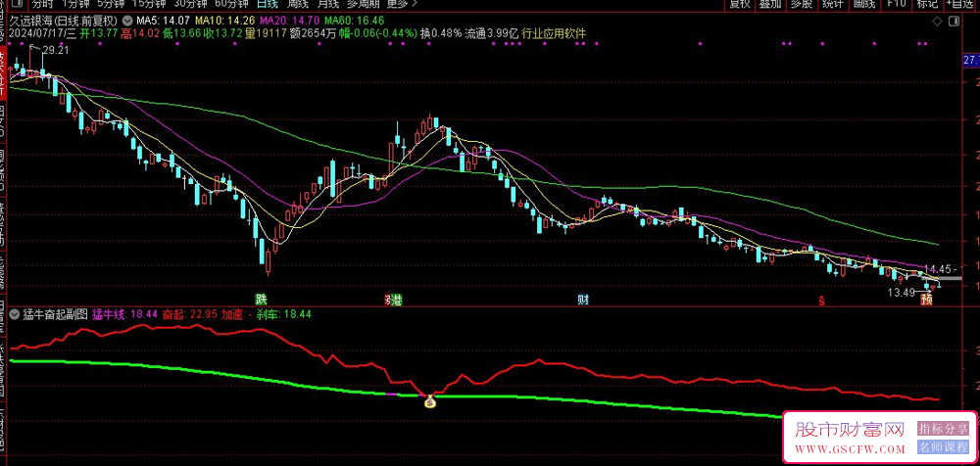Viewport: 980px width, 466px height.
Task: Click the date 2024/07/17/三 text
Action: pyautogui.click(x=43, y=33)
